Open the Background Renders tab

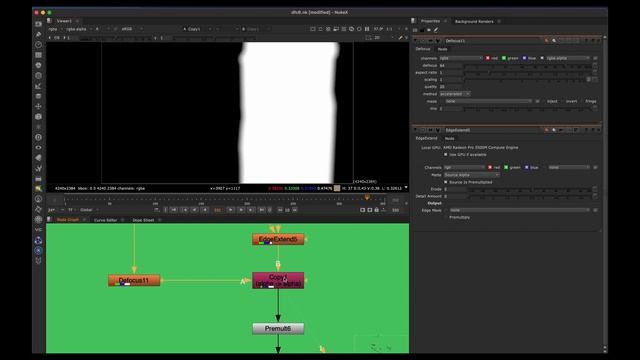(x=474, y=21)
